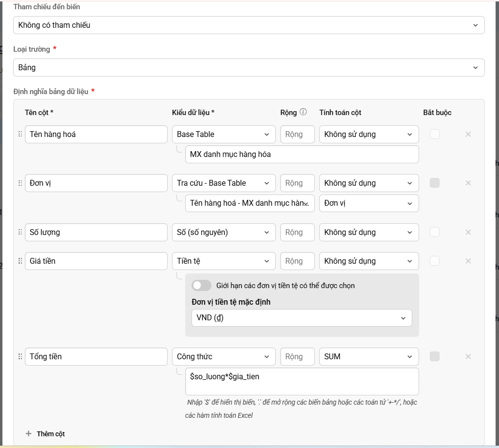Remove the Tên hàng hoá column

pos(468,134)
